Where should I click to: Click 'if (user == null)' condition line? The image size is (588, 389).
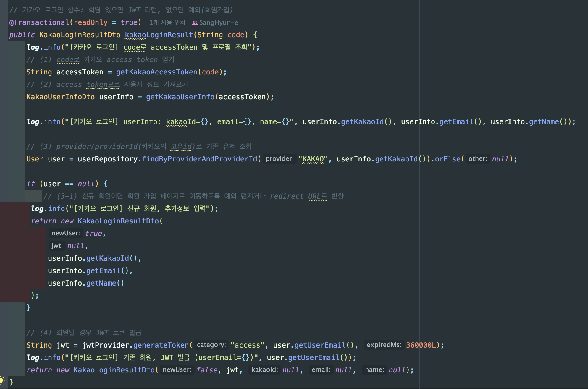(67, 184)
